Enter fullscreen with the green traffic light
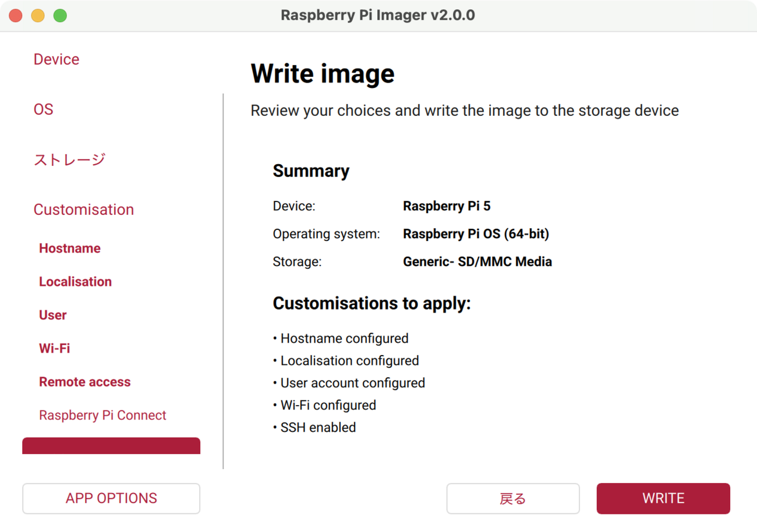Image resolution: width=757 pixels, height=532 pixels. pos(60,16)
